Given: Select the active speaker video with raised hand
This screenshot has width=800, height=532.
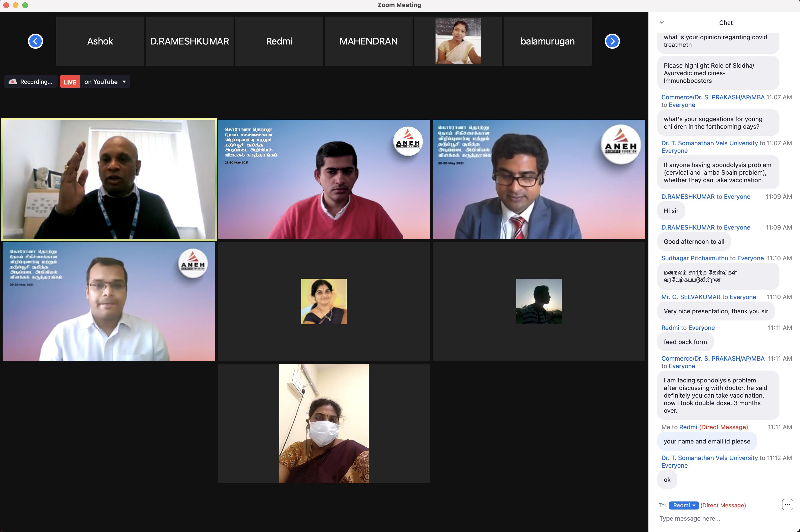Looking at the screenshot, I should pyautogui.click(x=109, y=179).
